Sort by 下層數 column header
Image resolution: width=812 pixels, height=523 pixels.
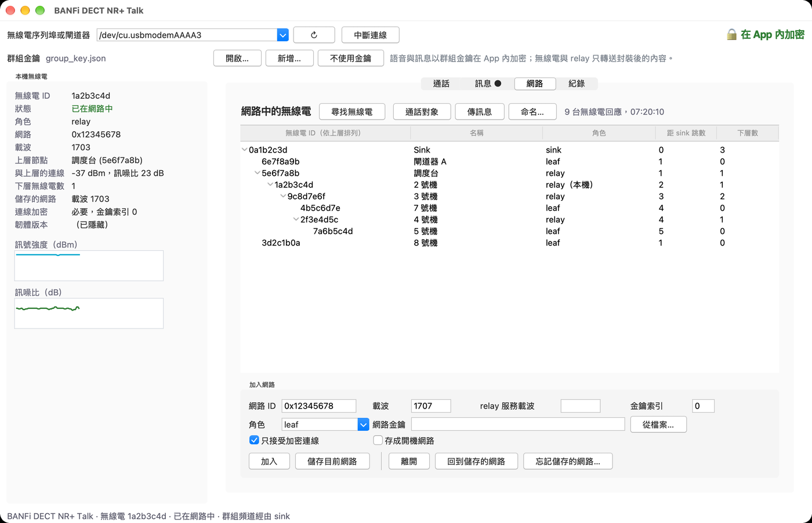click(748, 133)
